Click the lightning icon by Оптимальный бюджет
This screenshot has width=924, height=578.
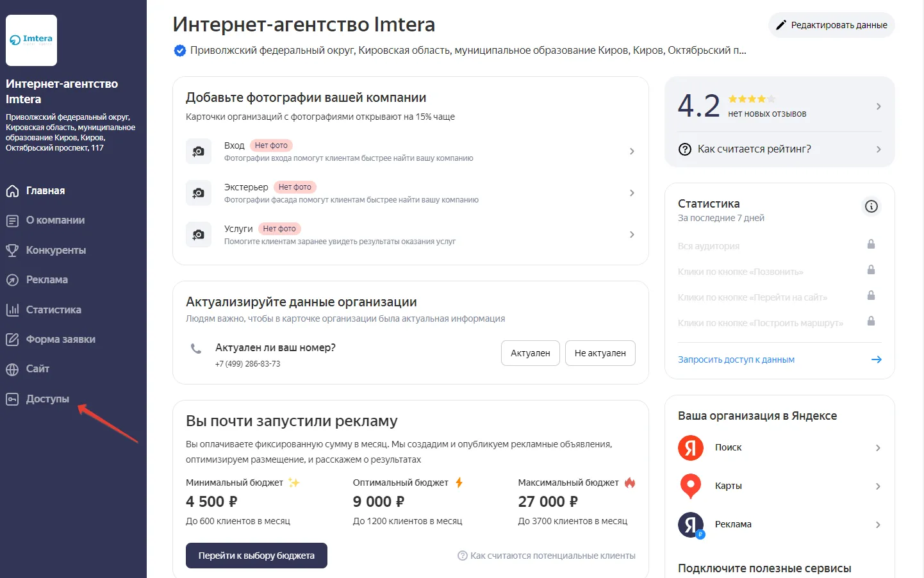459,483
